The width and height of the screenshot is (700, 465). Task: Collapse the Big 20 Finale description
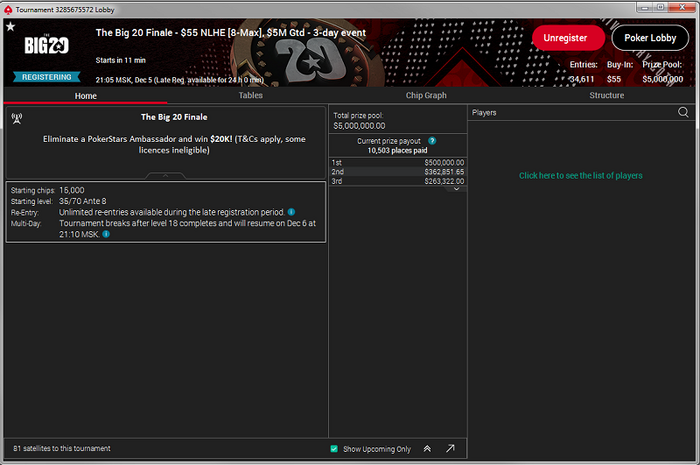click(x=165, y=175)
